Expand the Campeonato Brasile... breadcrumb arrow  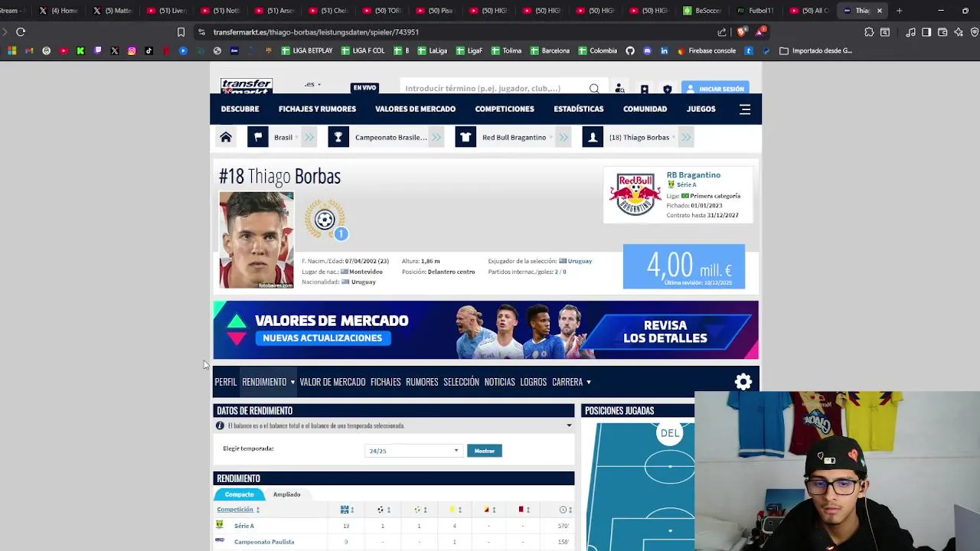pyautogui.click(x=436, y=137)
